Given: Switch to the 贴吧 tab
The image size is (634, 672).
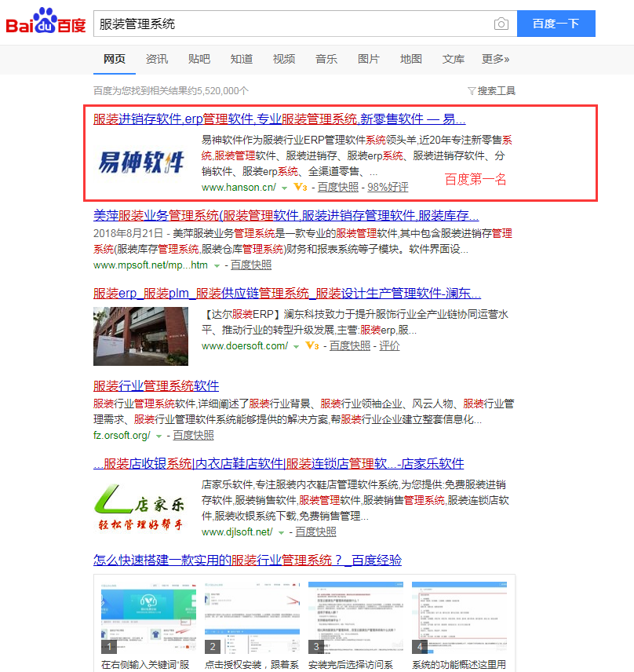Looking at the screenshot, I should point(199,59).
